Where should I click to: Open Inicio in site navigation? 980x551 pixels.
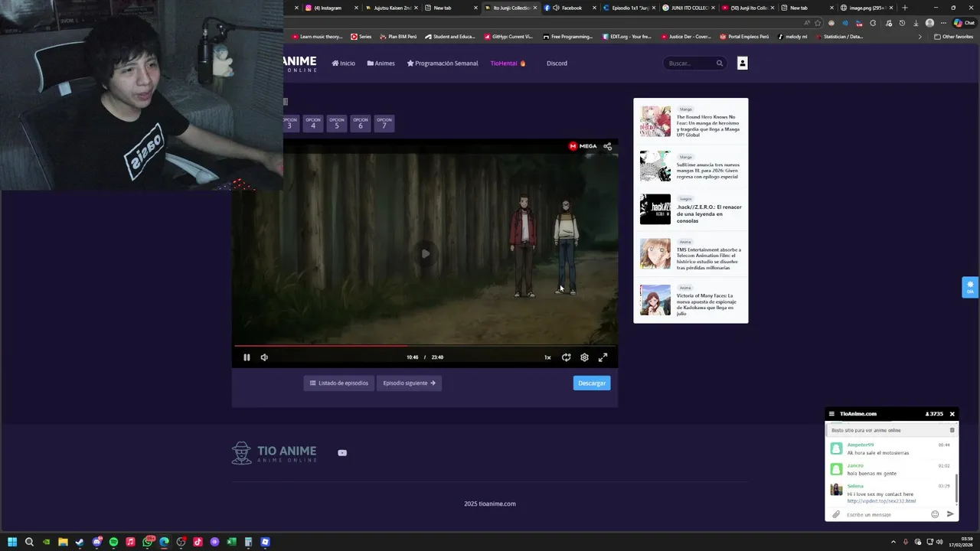coord(343,64)
